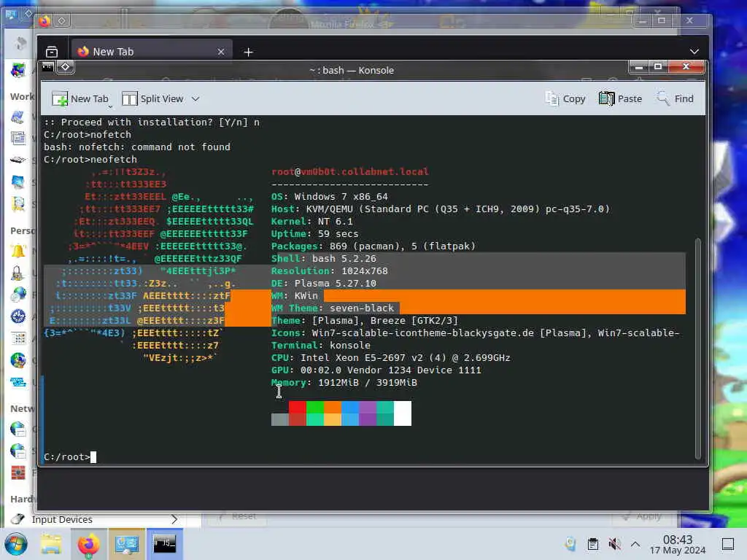Open Firefox View icon left of tabs
The image size is (747, 560).
click(x=52, y=52)
